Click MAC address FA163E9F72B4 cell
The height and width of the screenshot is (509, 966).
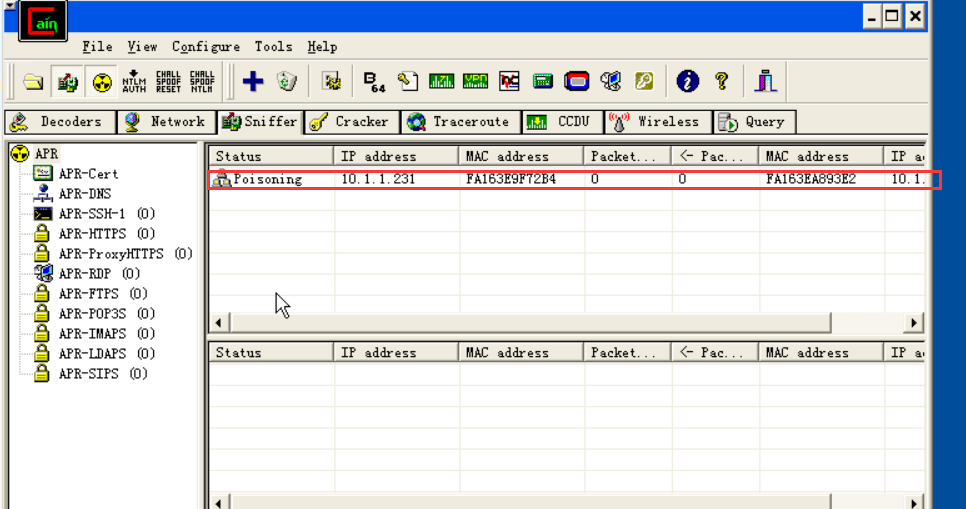[511, 179]
